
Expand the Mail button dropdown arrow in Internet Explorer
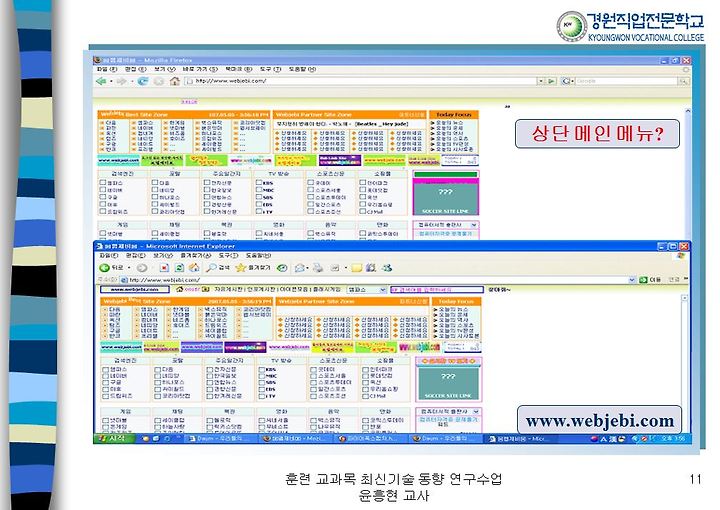pos(309,268)
